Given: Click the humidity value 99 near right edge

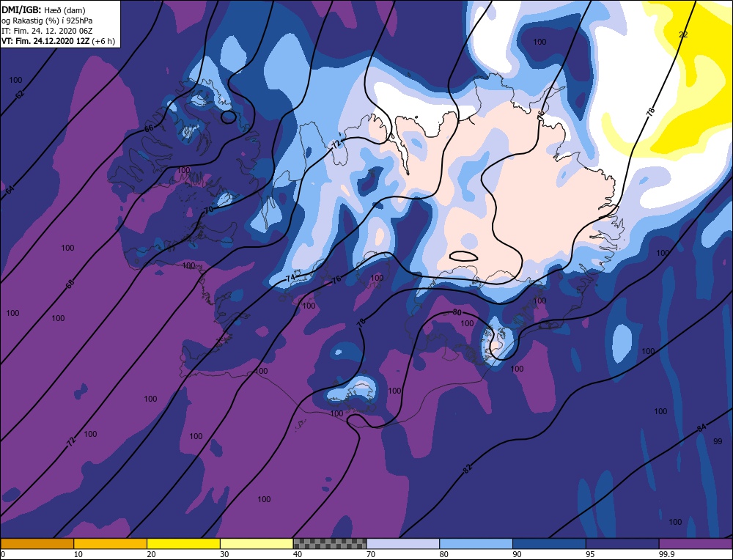Looking at the screenshot, I should pyautogui.click(x=718, y=441).
